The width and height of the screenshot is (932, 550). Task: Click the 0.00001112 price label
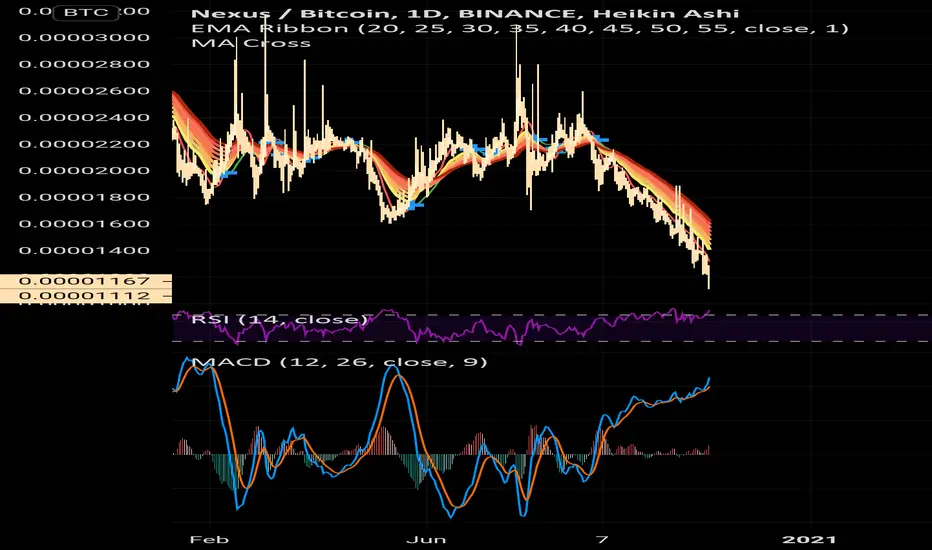(x=85, y=296)
